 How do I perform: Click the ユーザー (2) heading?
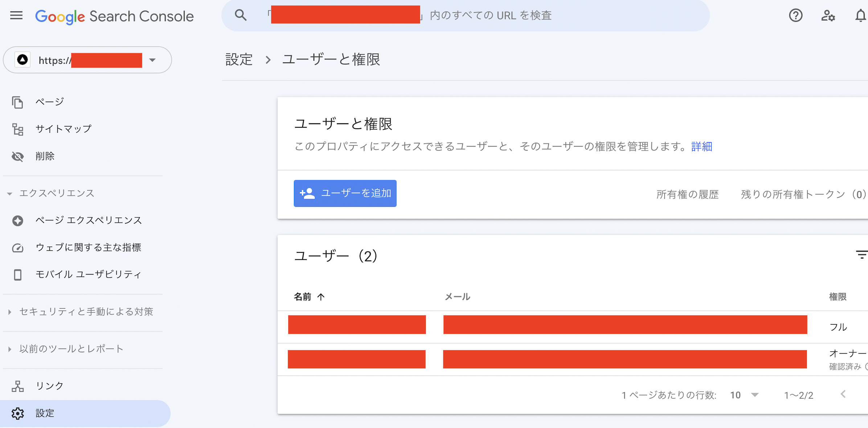[x=336, y=256]
